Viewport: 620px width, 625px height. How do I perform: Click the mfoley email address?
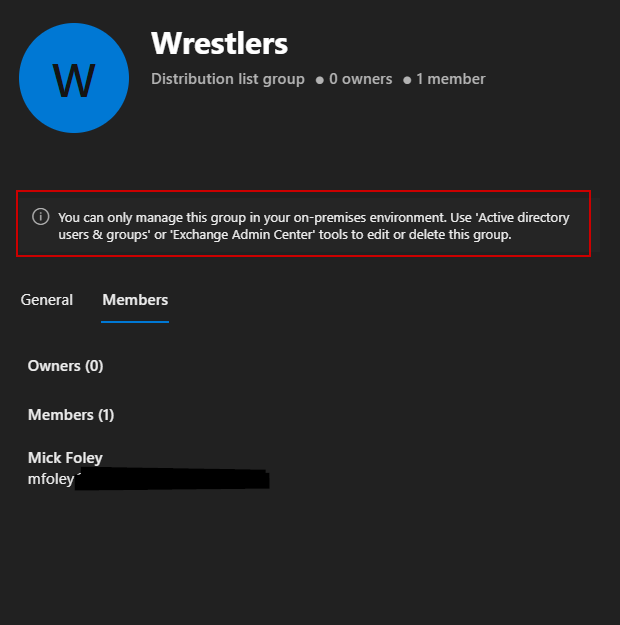[51, 480]
